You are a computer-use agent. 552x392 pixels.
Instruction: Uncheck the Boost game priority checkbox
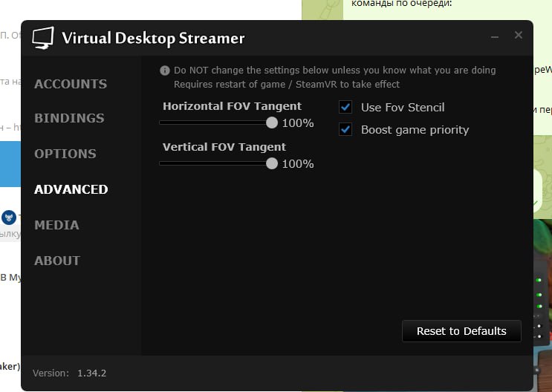pyautogui.click(x=345, y=129)
